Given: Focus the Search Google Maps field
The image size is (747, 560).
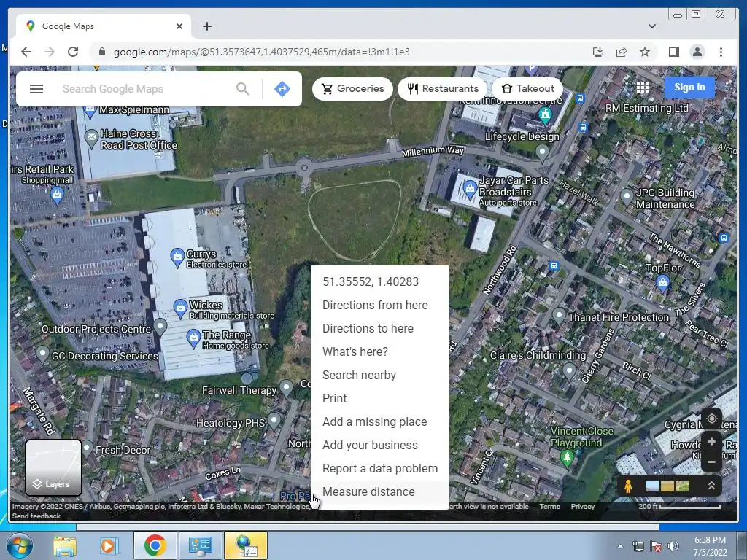Looking at the screenshot, I should coord(145,89).
